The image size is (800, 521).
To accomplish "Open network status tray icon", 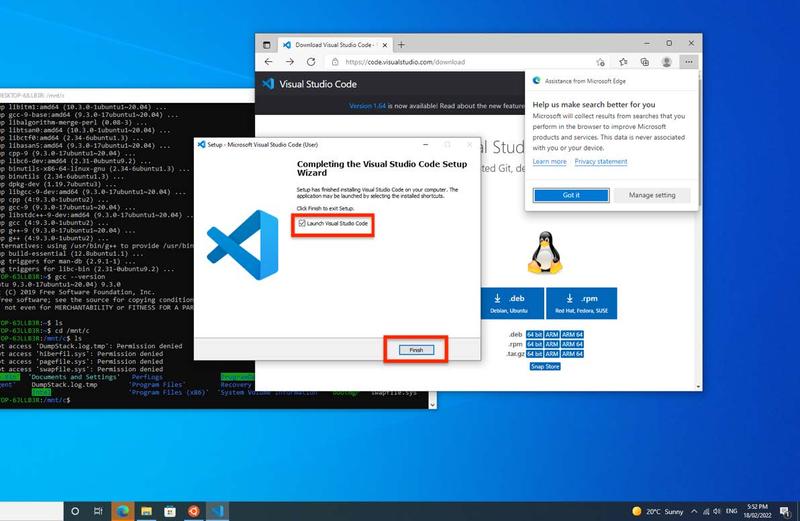I will coord(706,511).
